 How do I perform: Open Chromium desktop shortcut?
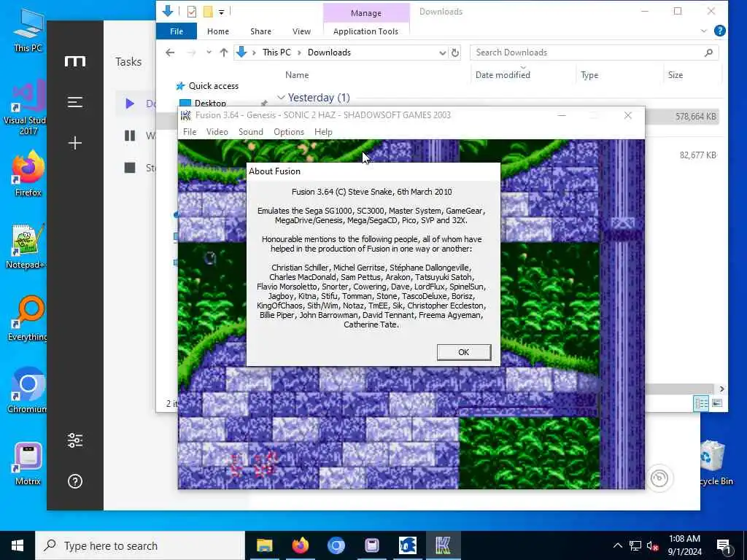[27, 391]
